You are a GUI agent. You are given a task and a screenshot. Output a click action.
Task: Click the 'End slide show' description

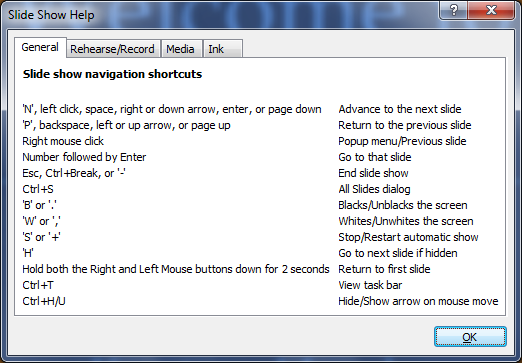pos(373,173)
